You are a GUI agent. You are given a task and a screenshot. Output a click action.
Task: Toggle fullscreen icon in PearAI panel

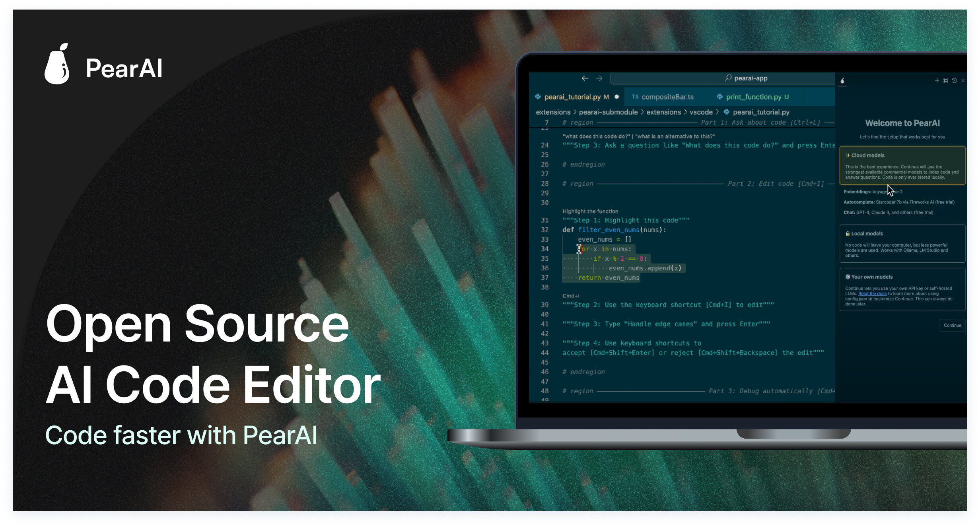[x=945, y=80]
